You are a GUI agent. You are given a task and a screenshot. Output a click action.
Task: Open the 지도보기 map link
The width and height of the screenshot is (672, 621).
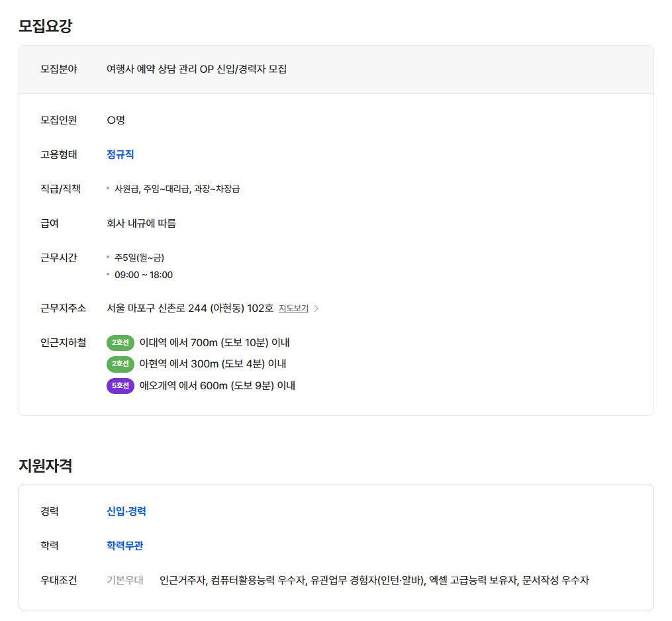pyautogui.click(x=293, y=309)
